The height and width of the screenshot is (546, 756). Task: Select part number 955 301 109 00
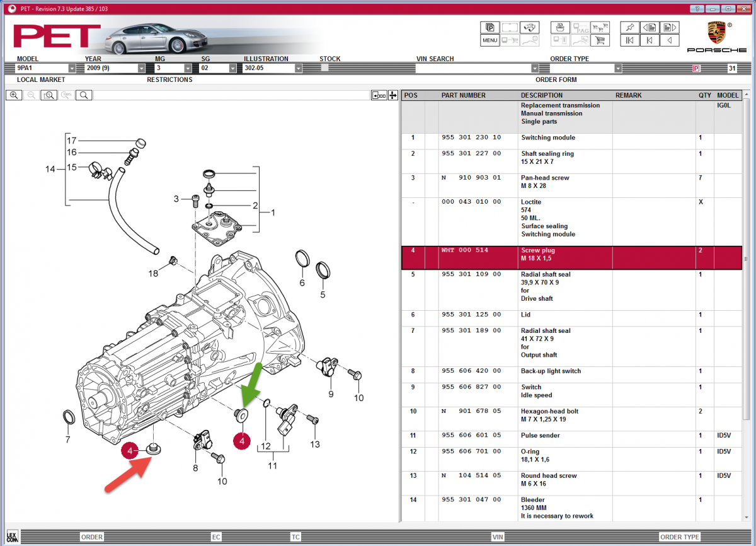tap(471, 274)
